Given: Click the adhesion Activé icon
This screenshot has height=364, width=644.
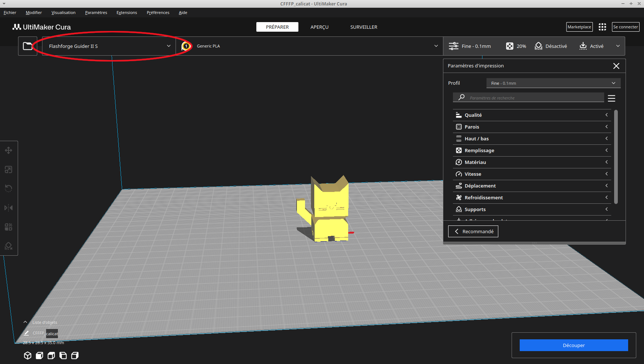Looking at the screenshot, I should pos(583,46).
